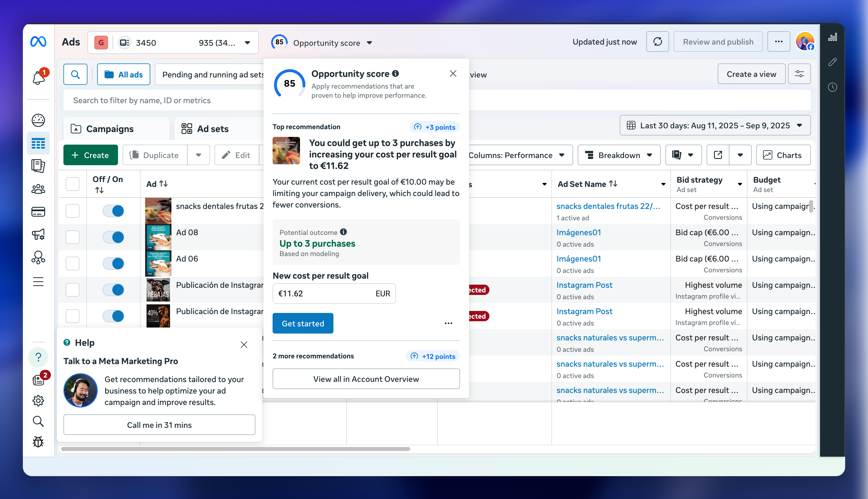This screenshot has width=868, height=499.
Task: Click the search magnifier icon in sidebar
Action: [38, 421]
